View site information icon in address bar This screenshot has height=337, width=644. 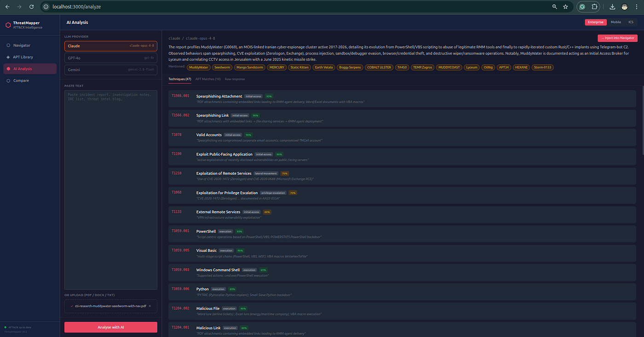46,7
